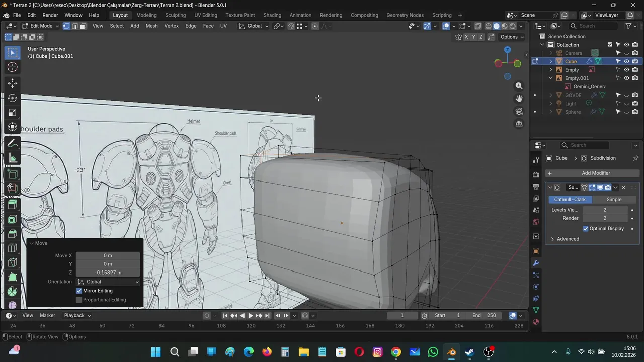Expand the Cube item in outliner

click(x=551, y=61)
